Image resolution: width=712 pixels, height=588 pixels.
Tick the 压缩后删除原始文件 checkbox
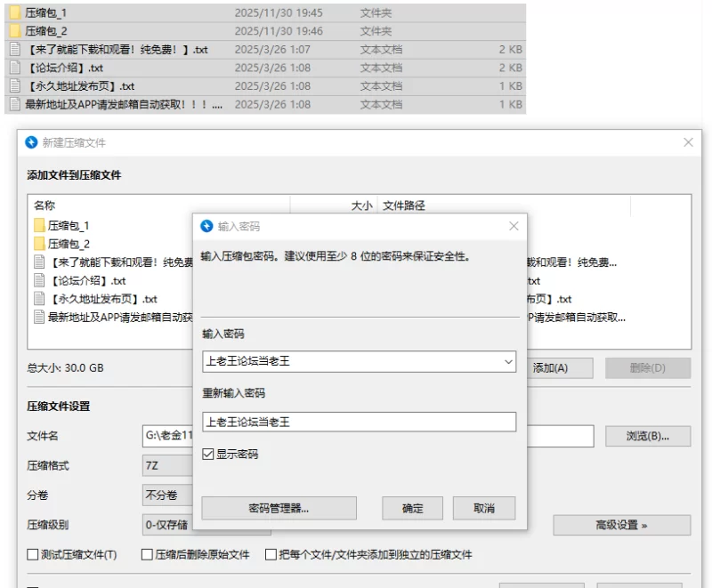[147, 554]
